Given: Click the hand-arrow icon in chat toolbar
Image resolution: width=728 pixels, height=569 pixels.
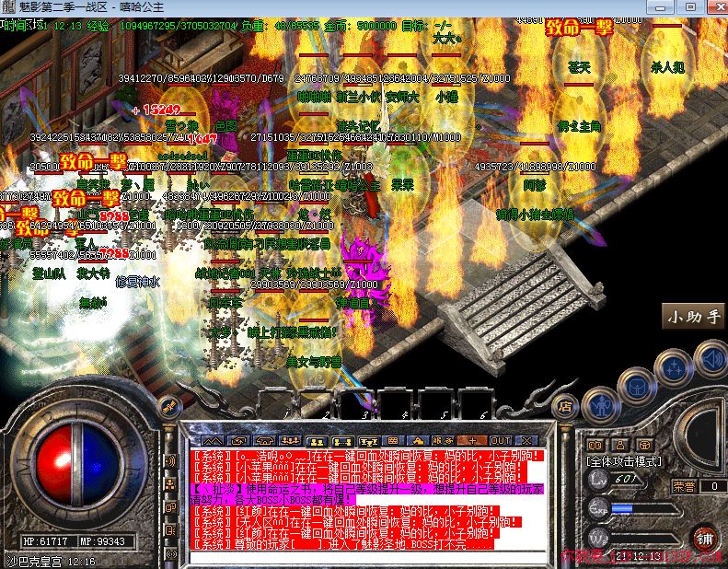Looking at the screenshot, I should 239,440.
